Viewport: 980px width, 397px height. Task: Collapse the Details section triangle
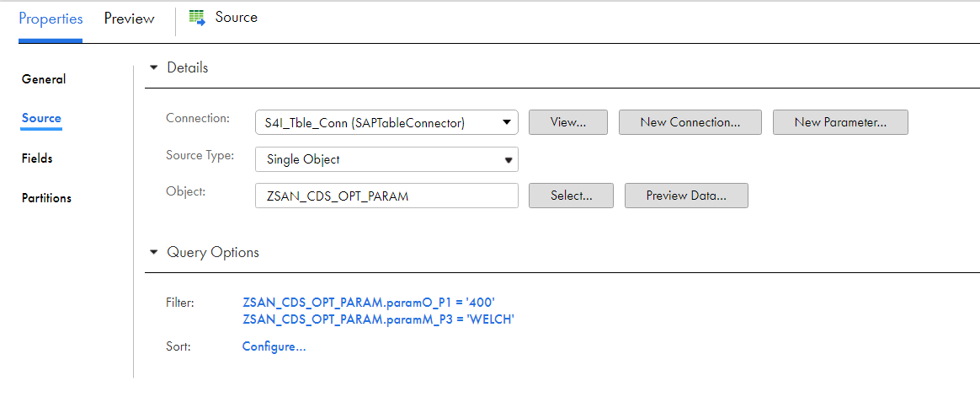tap(154, 67)
